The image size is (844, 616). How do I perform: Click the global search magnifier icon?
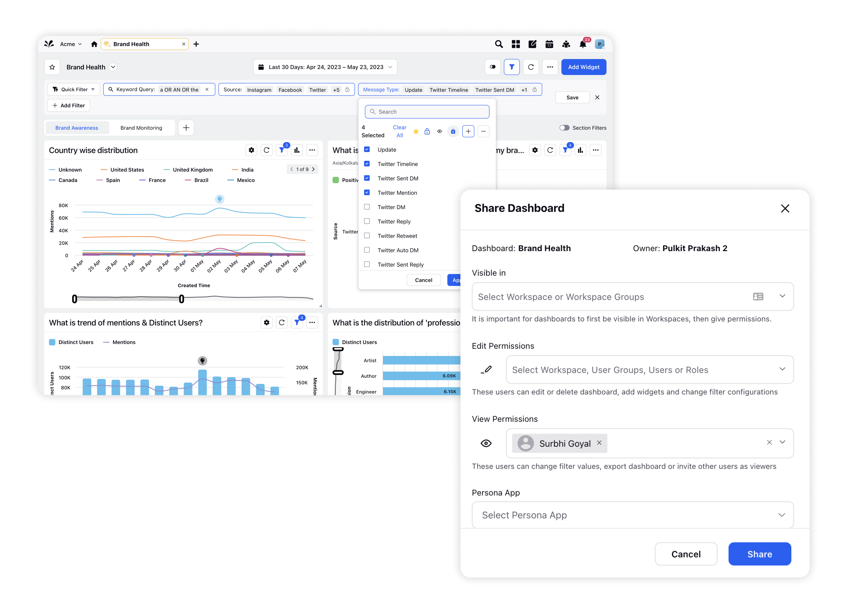(499, 44)
